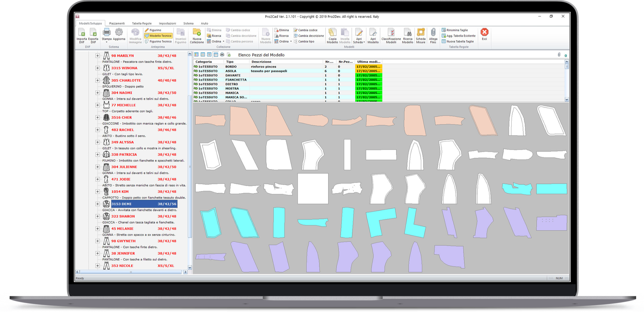Viewport: 644px width, 314px height.
Task: Open the Apri Scheda dropdown
Action: (364, 42)
